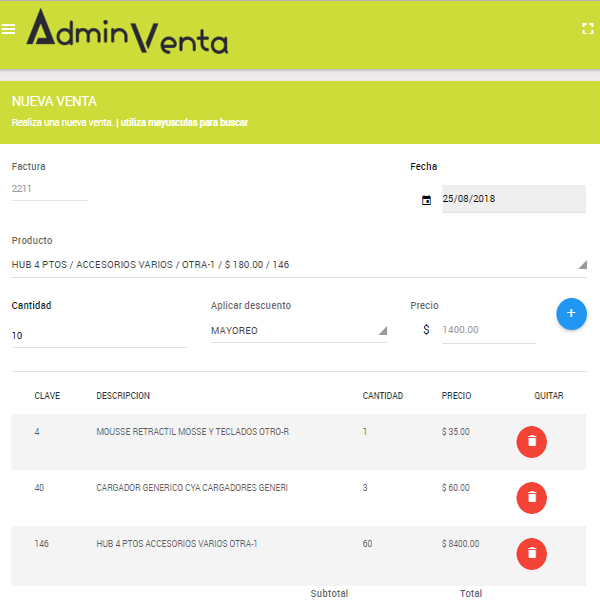Image resolution: width=600 pixels, height=605 pixels.
Task: Click the Factura number field
Action: click(49, 188)
